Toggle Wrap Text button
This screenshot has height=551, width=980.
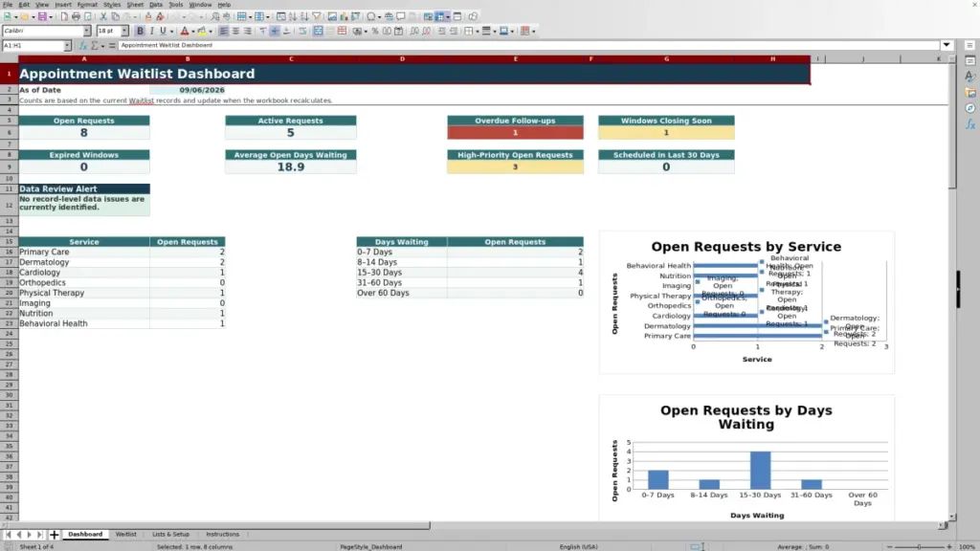click(x=302, y=31)
